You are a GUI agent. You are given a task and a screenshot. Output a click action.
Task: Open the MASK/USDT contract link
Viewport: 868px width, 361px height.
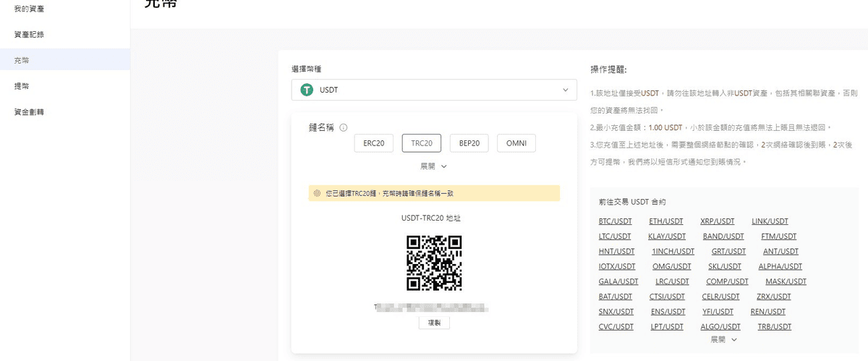[786, 282]
